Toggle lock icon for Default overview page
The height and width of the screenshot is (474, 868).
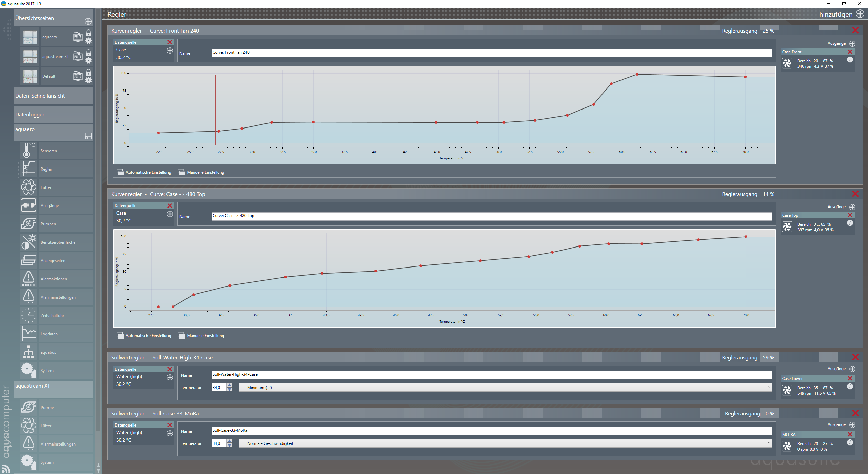[x=88, y=72]
